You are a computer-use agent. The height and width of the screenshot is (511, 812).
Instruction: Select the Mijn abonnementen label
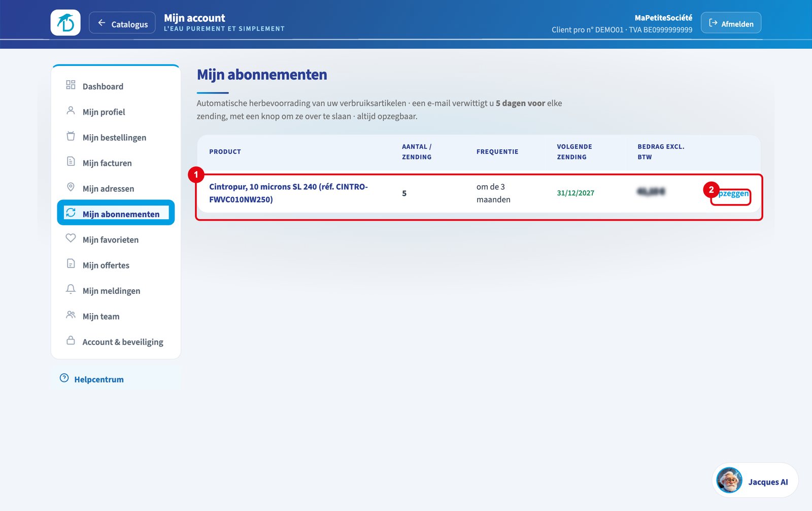(121, 214)
